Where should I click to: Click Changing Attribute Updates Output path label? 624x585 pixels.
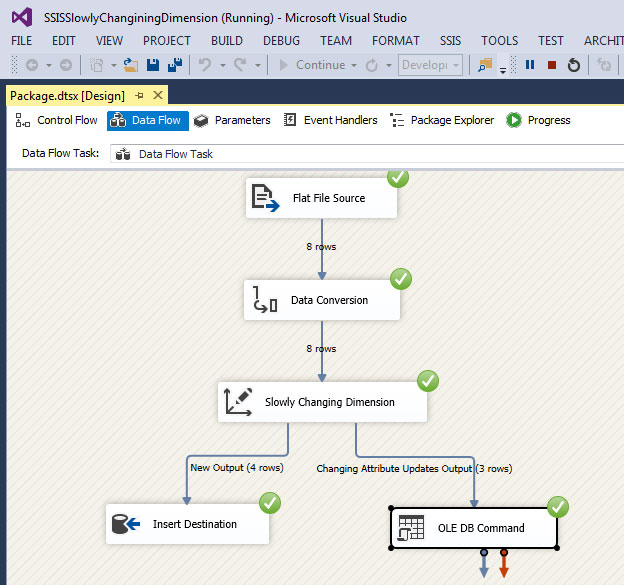tap(414, 468)
